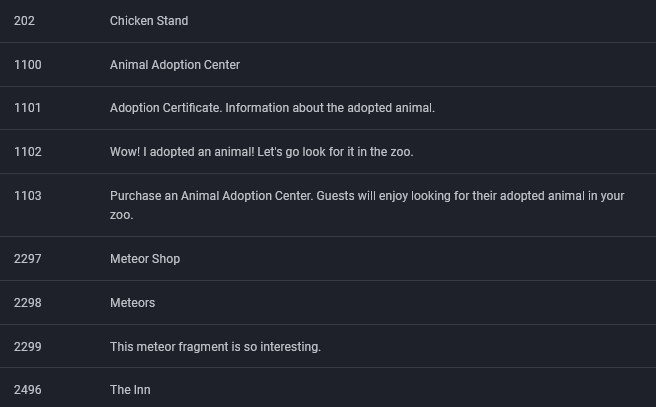656x407 pixels.
Task: Select the Meteor Shop text
Action: tap(145, 259)
